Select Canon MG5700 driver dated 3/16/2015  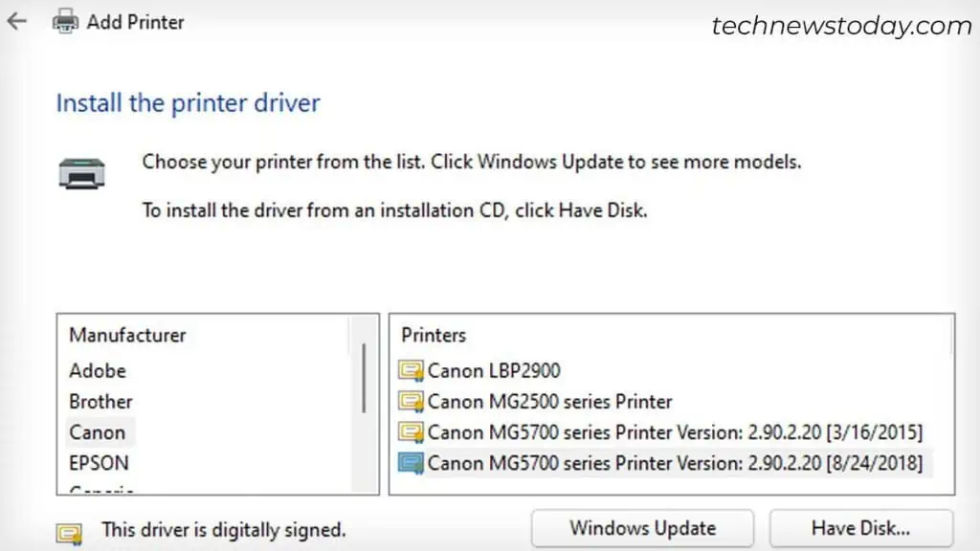pyautogui.click(x=675, y=432)
